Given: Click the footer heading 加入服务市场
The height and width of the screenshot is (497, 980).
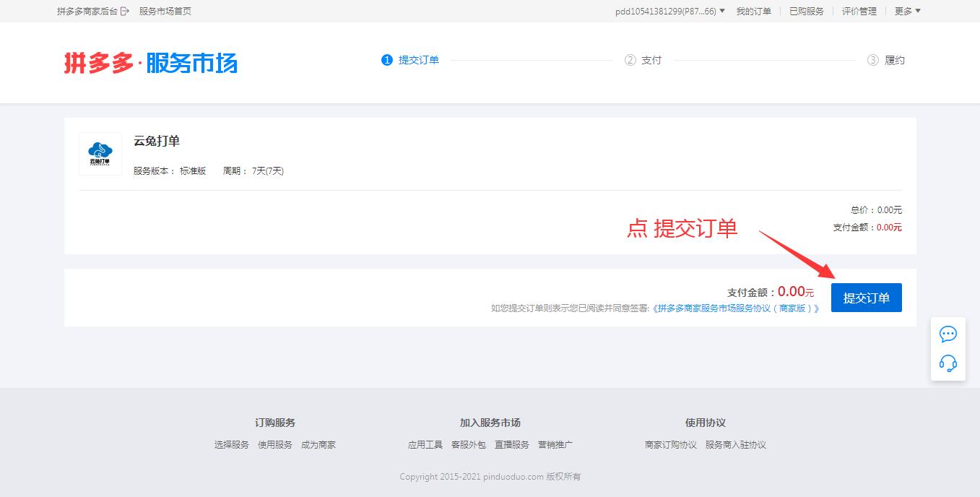Looking at the screenshot, I should coord(490,423).
